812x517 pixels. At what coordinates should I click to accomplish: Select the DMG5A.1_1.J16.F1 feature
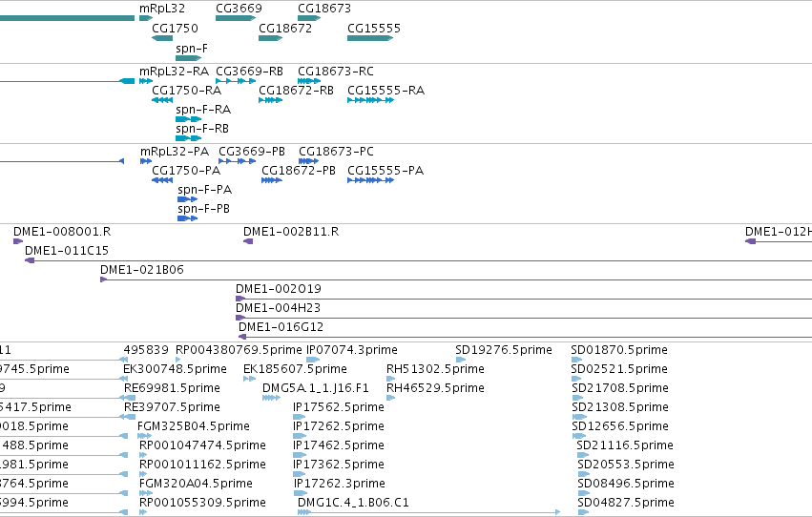[271, 398]
